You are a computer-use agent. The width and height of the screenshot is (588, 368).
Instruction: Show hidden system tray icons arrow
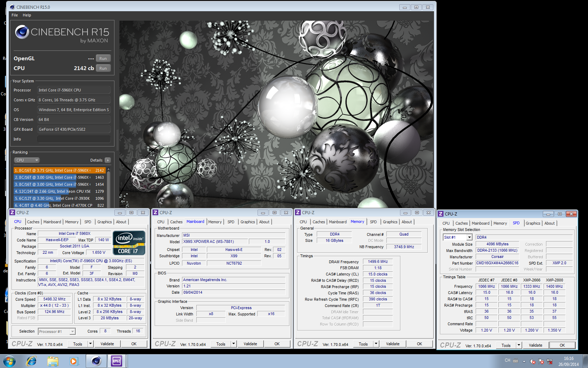click(x=524, y=361)
